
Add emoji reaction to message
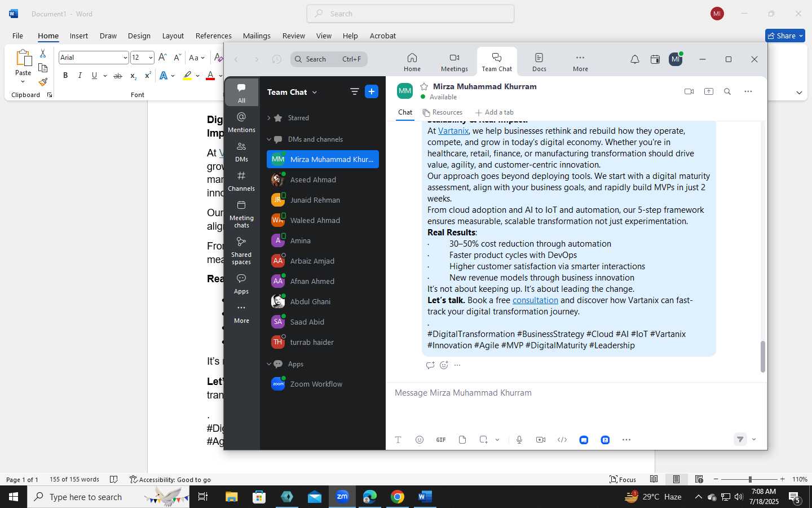[x=444, y=365]
